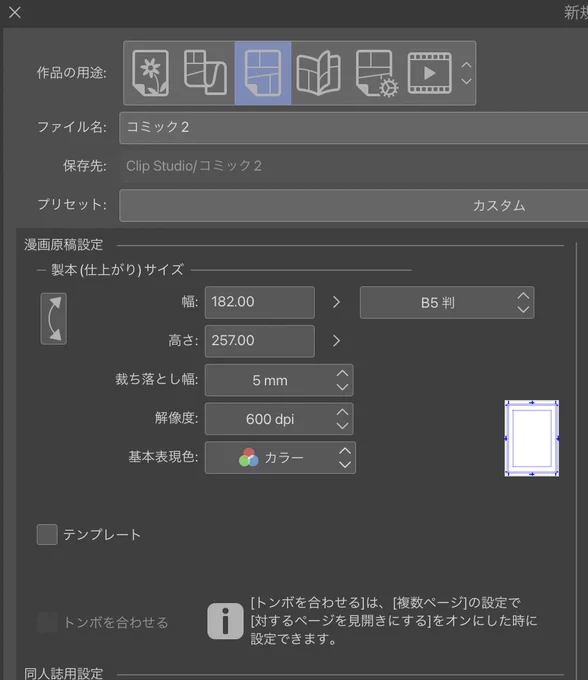
Task: Click the 高さ height field 257.00
Action: pyautogui.click(x=260, y=341)
